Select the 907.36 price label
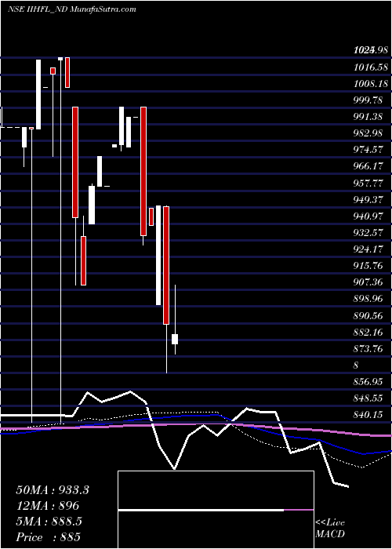Viewport: 392px width, 549px height. (368, 282)
